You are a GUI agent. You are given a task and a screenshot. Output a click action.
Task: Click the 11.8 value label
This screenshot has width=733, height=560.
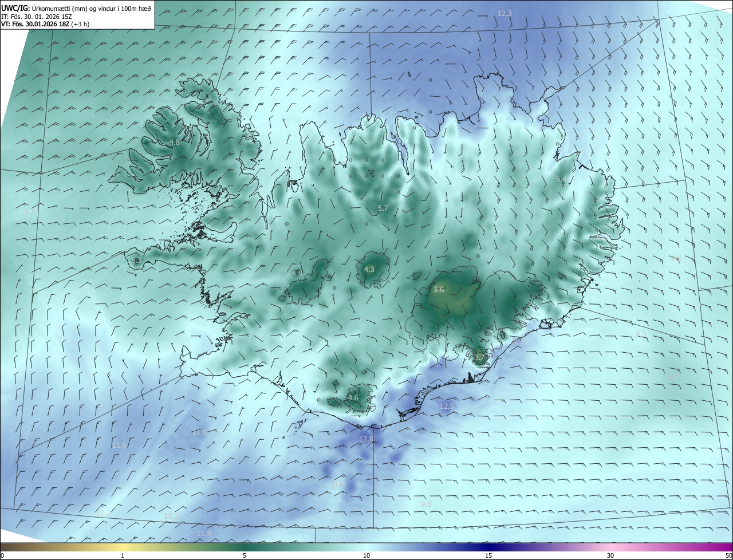click(204, 533)
